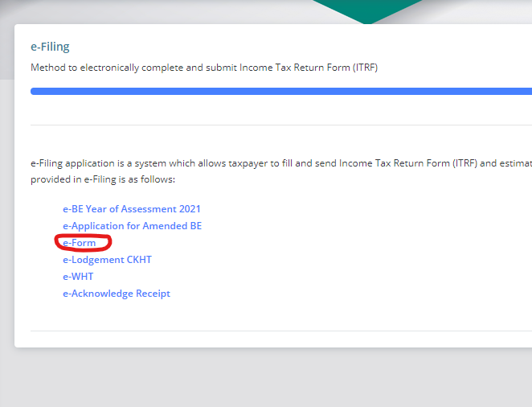Open the e-BE Year of Assessment 2021 link
Screen dimensions: 532x407
[x=132, y=209]
